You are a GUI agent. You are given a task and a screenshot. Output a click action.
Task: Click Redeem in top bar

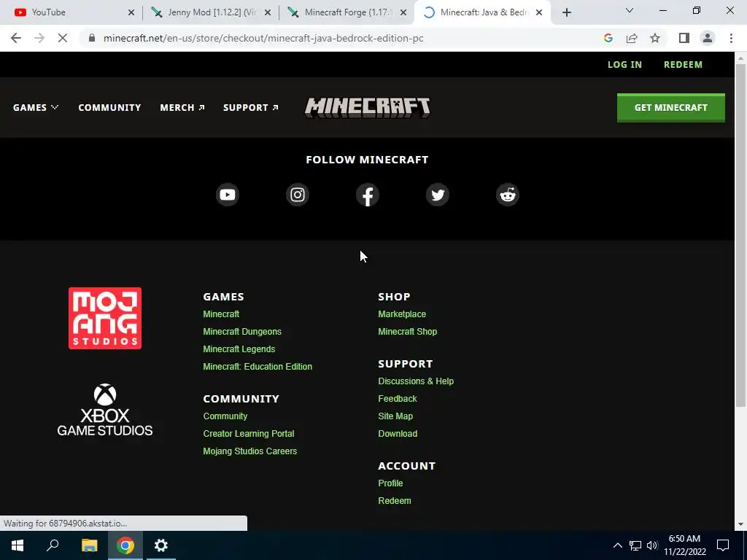click(683, 65)
